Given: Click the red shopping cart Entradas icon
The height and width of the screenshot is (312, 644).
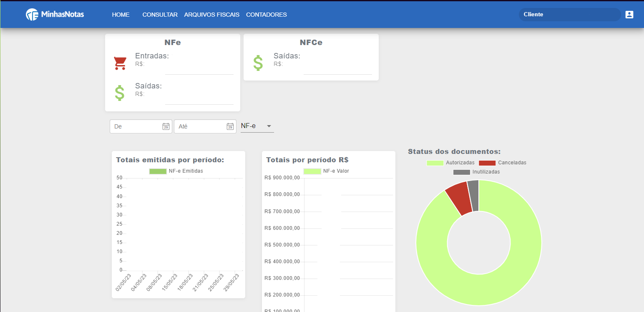Looking at the screenshot, I should pyautogui.click(x=120, y=63).
